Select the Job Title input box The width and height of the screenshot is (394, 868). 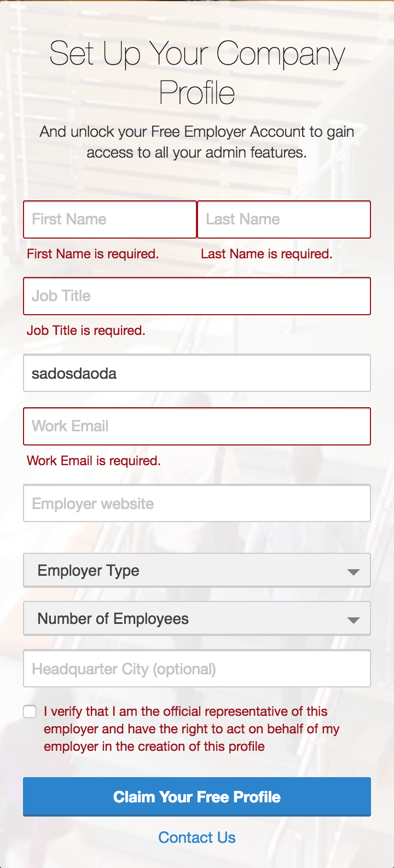tap(197, 296)
